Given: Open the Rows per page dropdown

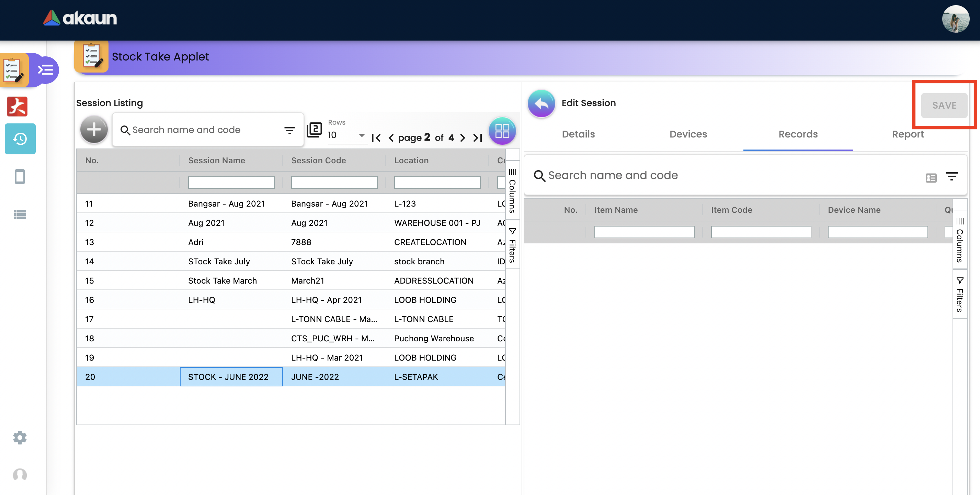Looking at the screenshot, I should tap(347, 135).
